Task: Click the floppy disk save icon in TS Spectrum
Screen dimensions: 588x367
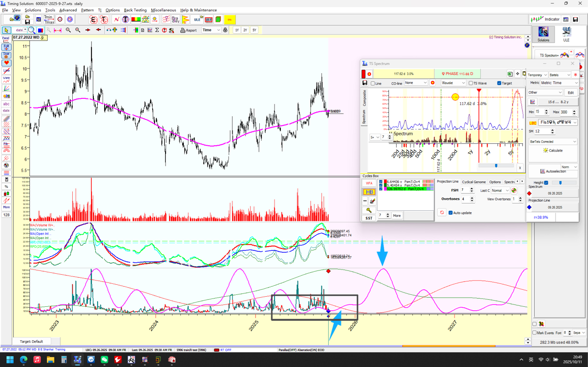Action: click(x=365, y=83)
